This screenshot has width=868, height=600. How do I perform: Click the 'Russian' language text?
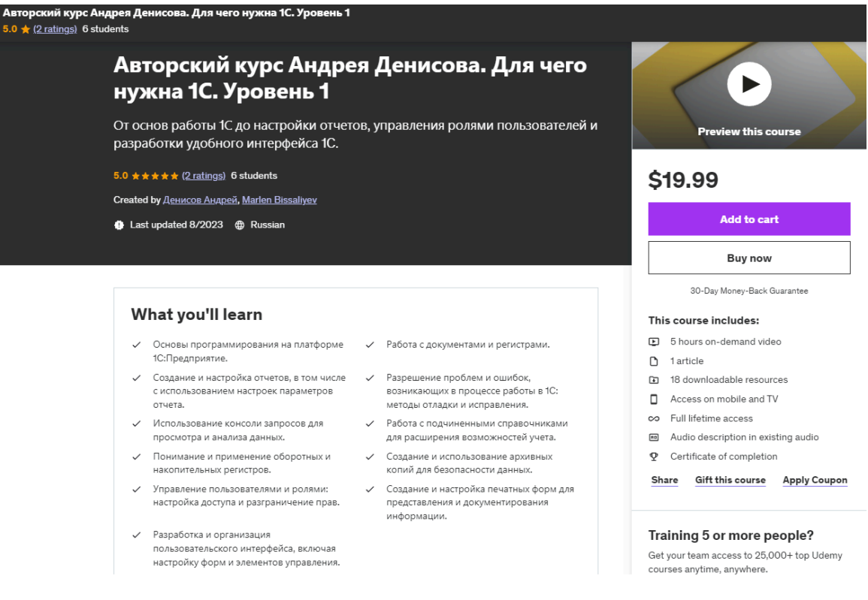[x=268, y=225]
